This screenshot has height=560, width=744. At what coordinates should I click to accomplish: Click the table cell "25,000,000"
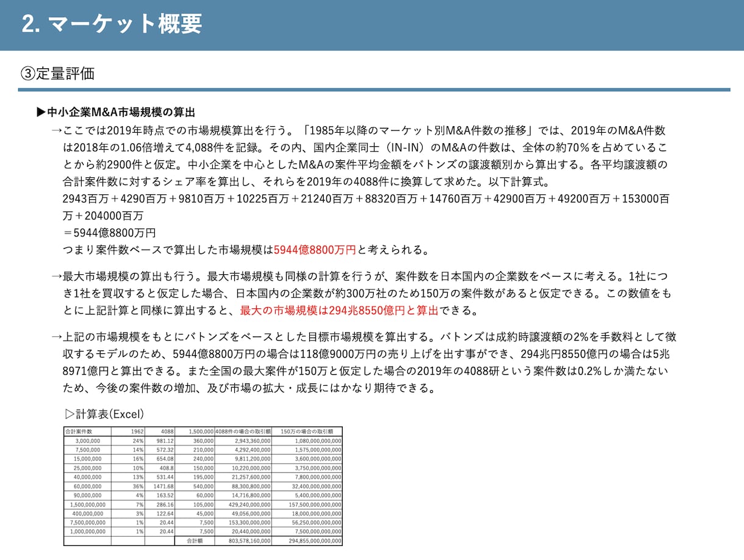88,467
